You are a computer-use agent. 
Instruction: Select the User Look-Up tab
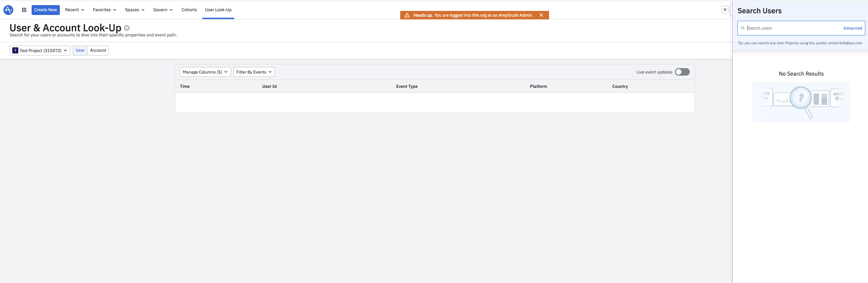[x=218, y=10]
